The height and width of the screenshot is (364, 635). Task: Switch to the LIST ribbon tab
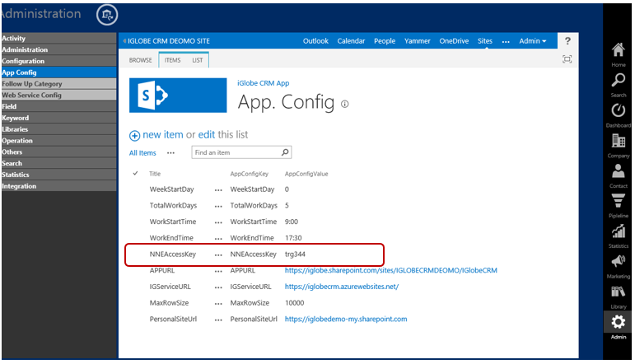197,60
